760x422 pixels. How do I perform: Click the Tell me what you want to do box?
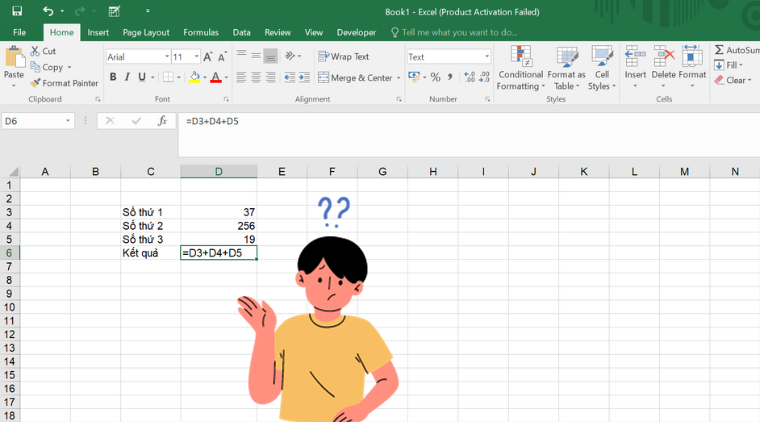(454, 32)
